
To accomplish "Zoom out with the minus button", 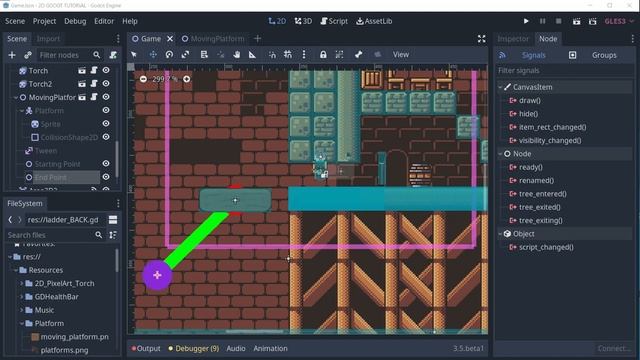I will coord(143,79).
